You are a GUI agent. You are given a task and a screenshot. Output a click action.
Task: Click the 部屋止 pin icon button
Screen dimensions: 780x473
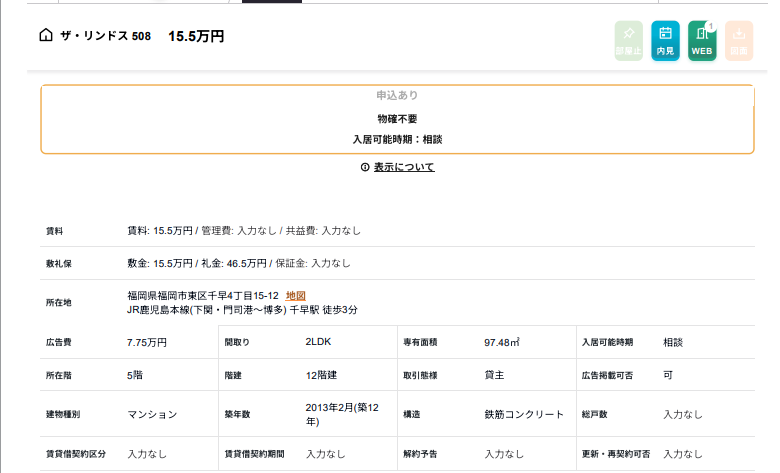(x=628, y=41)
